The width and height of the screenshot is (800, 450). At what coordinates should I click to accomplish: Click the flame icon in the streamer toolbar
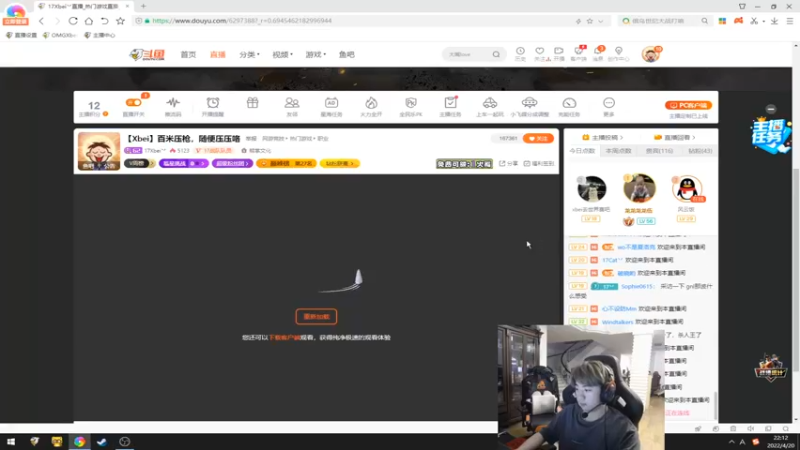pyautogui.click(x=371, y=103)
